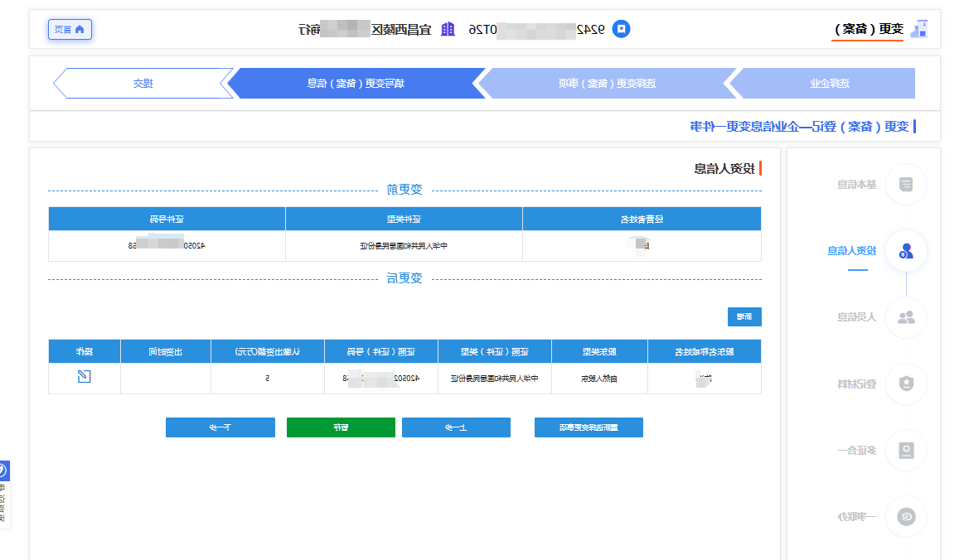Screen dimensions: 964x560
Task: Select the ID type cell in 变更后 table
Action: point(494,379)
